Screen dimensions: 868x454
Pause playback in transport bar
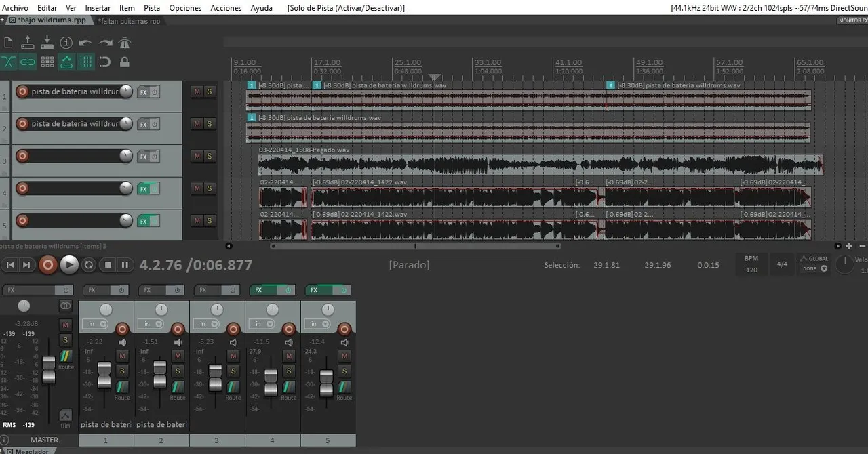click(125, 265)
